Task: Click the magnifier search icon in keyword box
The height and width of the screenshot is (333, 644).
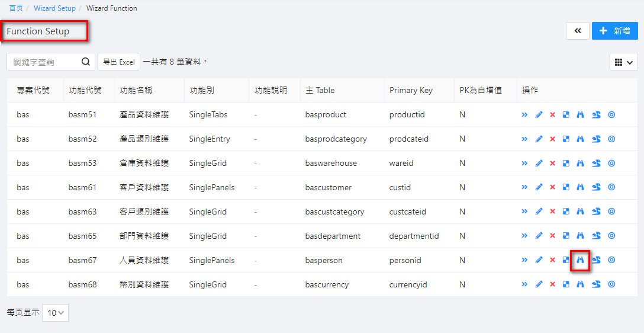Action: [x=86, y=62]
